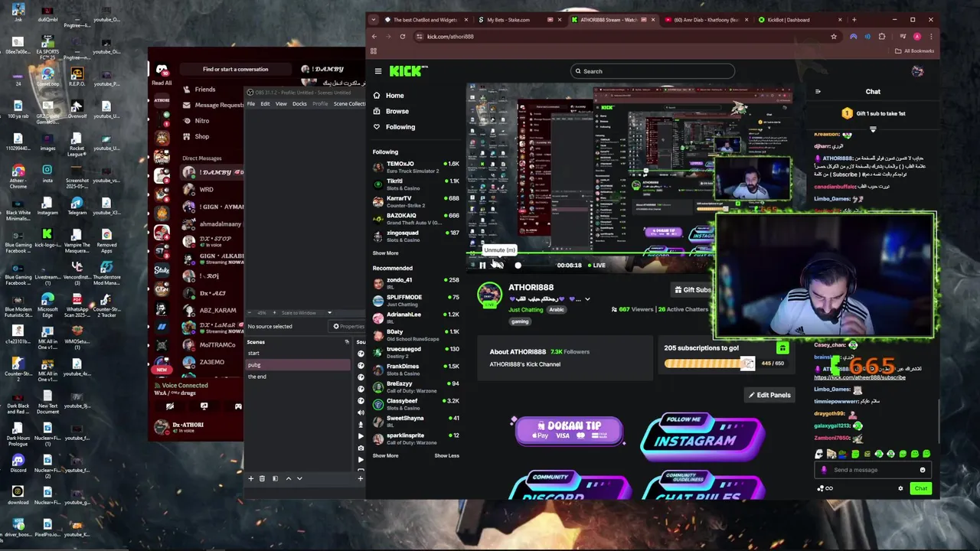Remove selected scene with OBS trash icon
This screenshot has height=551, width=980.
[262, 478]
